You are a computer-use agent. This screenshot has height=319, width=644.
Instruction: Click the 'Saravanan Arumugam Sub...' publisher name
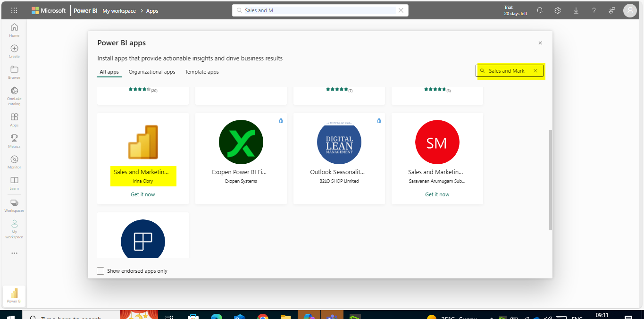437,181
